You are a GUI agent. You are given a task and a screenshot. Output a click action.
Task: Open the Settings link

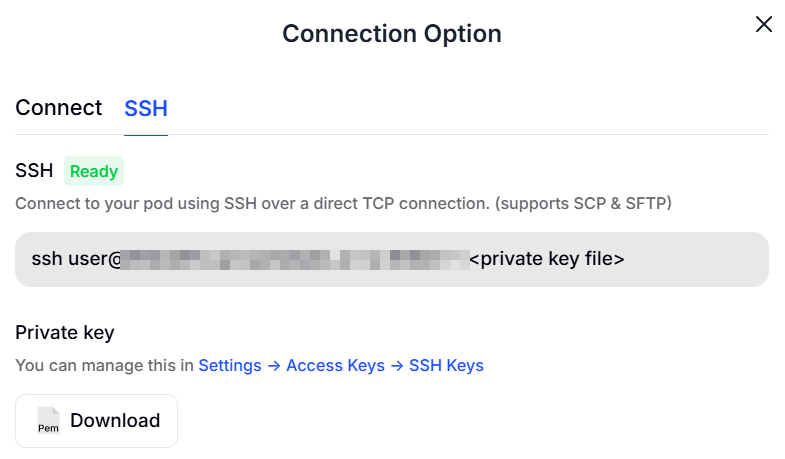click(230, 365)
